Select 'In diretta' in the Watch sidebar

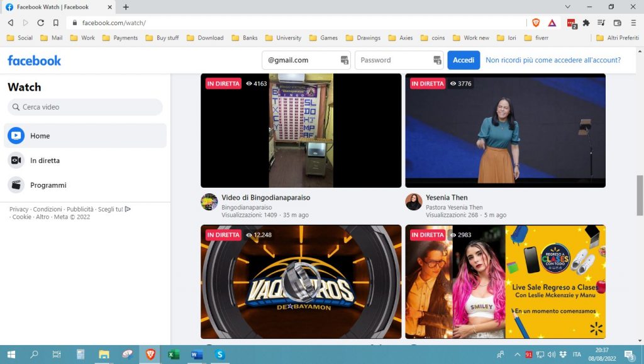click(x=85, y=161)
